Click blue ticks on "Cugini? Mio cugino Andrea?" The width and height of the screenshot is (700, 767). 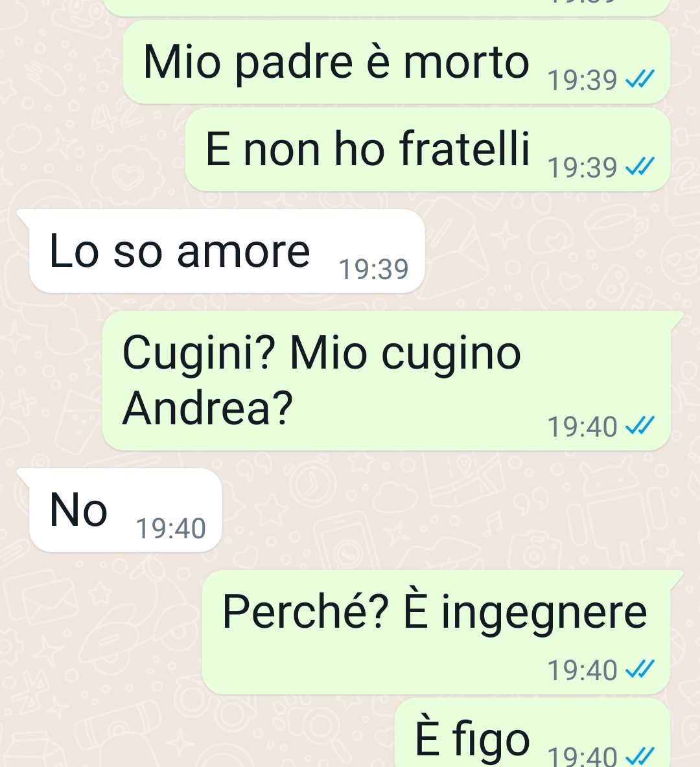point(640,426)
